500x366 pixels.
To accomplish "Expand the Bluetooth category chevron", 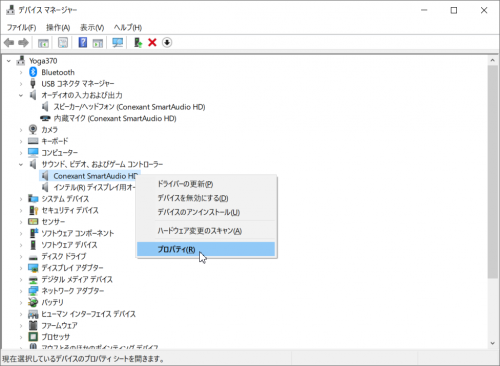I will coord(21,72).
